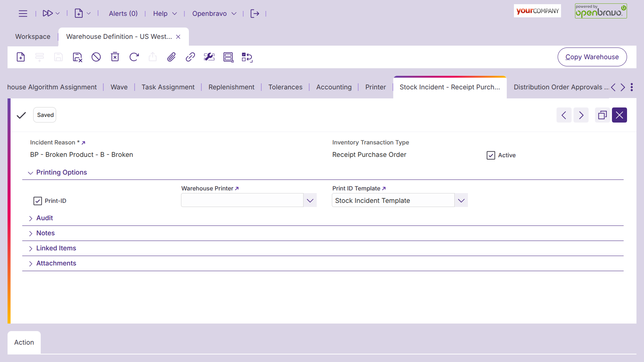Open the Replenishment subtab
Screen dimensions: 644x362
coord(232,87)
